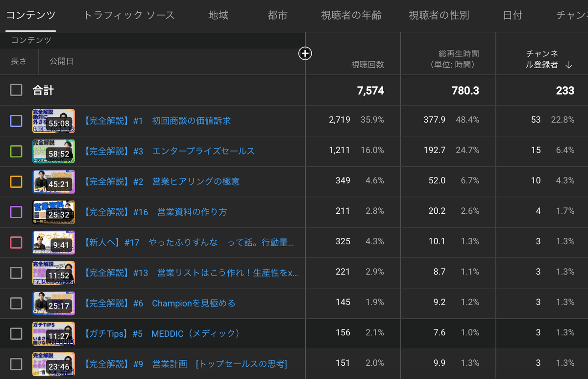This screenshot has width=588, height=379.
Task: Open the MEDDIC（メディック）video link
Action: [162, 333]
